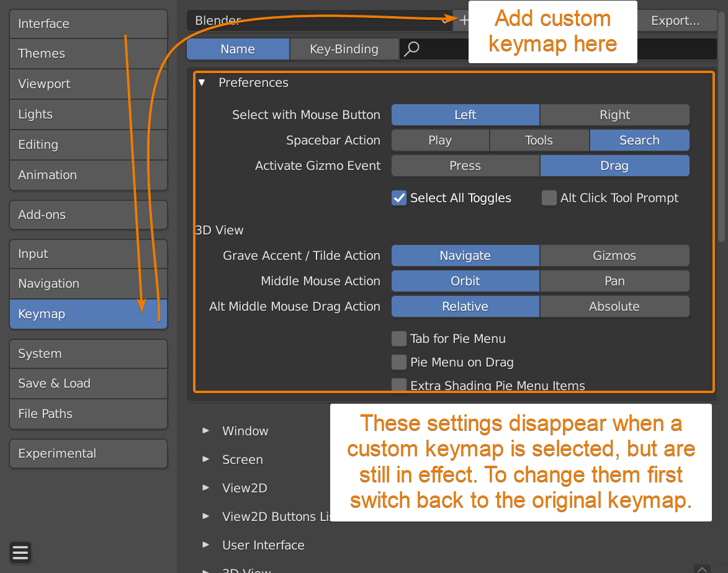Click the plus icon to add keymap preset
This screenshot has width=728, height=573.
coord(462,20)
